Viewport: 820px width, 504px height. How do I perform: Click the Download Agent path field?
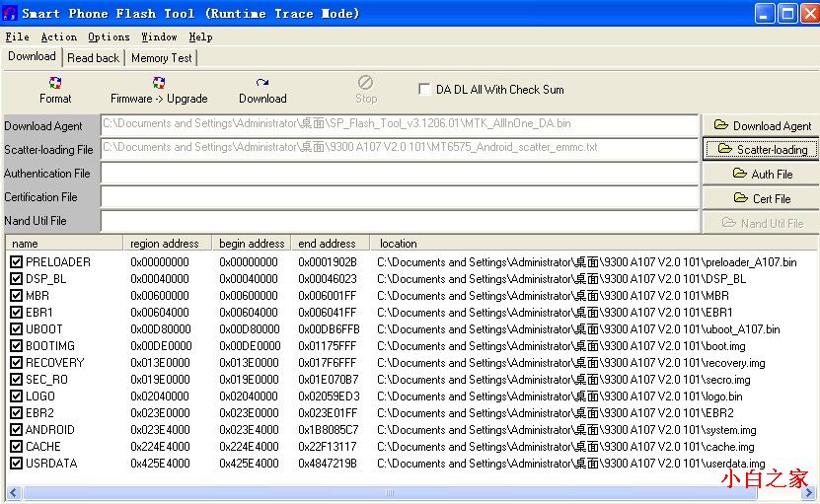[x=400, y=125]
